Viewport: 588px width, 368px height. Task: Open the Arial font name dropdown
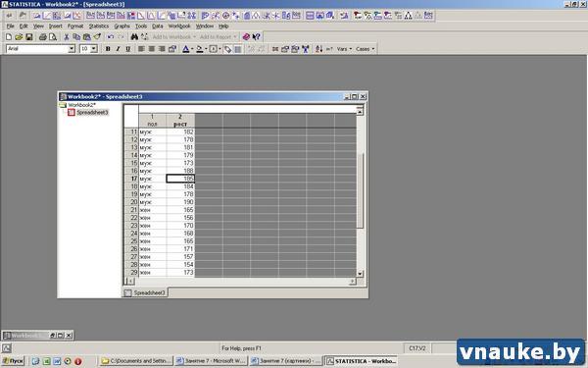pos(72,49)
